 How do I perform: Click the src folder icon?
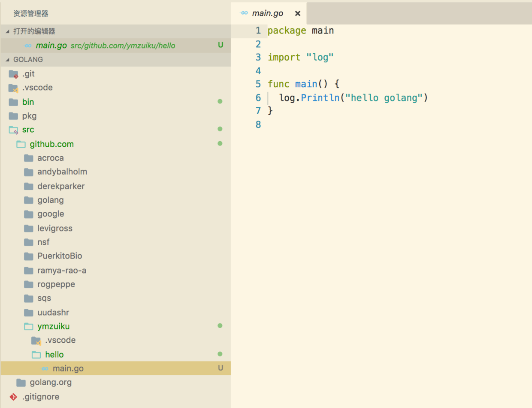point(13,130)
